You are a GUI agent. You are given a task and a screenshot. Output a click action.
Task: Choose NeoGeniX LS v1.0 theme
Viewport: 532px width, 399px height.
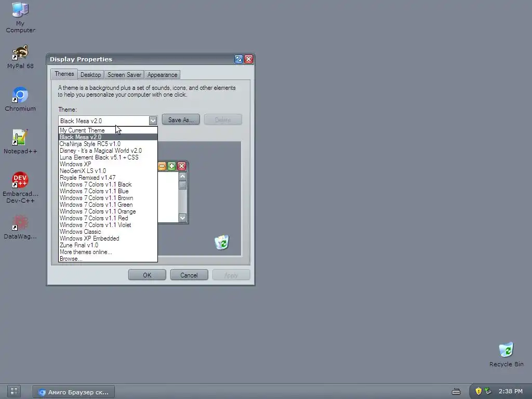[x=108, y=171]
